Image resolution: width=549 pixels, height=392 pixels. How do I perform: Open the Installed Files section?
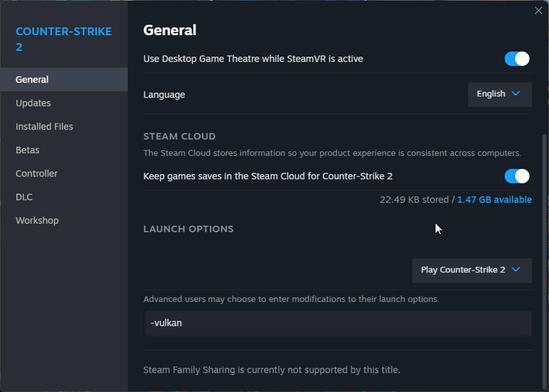pos(44,127)
